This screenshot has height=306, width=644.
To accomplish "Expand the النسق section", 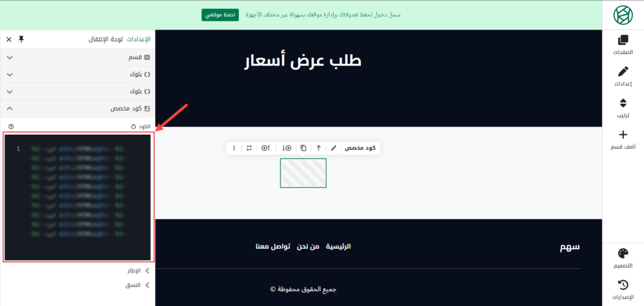I will pos(138,285).
